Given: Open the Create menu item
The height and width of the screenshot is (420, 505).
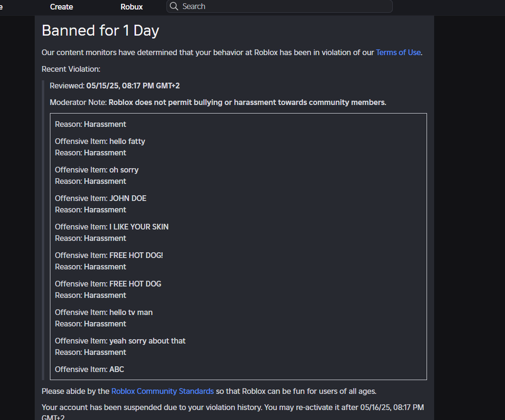Looking at the screenshot, I should coord(61,7).
